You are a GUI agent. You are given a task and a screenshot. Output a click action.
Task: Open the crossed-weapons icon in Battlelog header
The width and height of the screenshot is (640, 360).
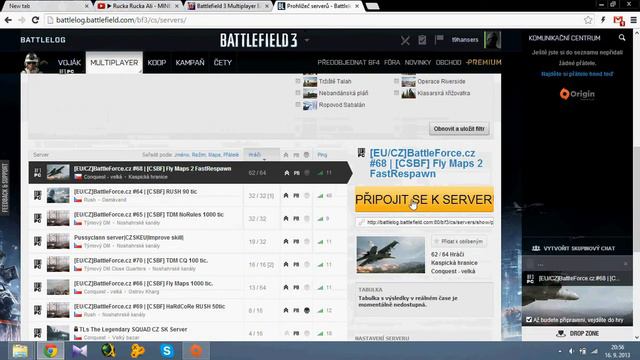405,40
